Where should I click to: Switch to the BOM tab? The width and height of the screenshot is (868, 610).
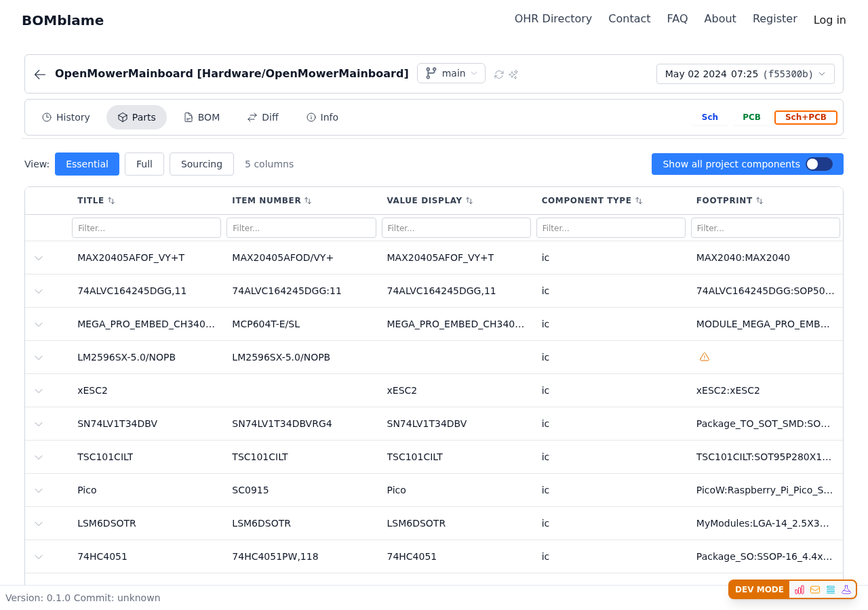pos(202,117)
